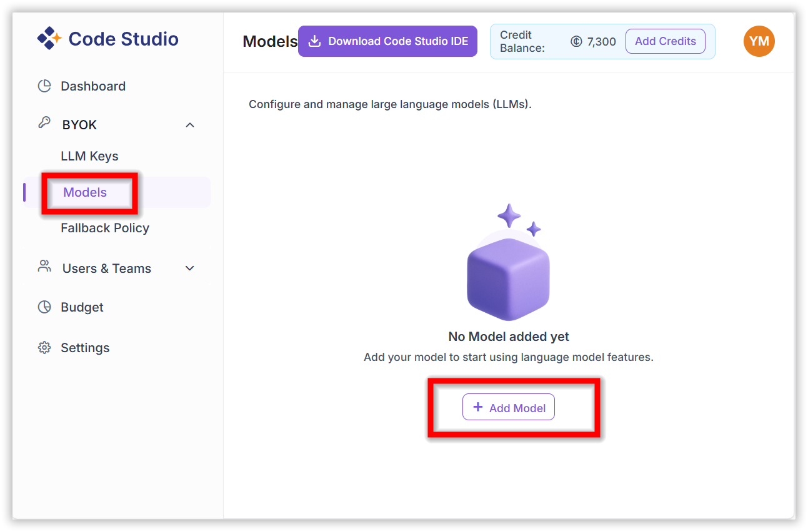The width and height of the screenshot is (808, 532).
Task: Click the purple cube illustration
Action: pos(508,275)
